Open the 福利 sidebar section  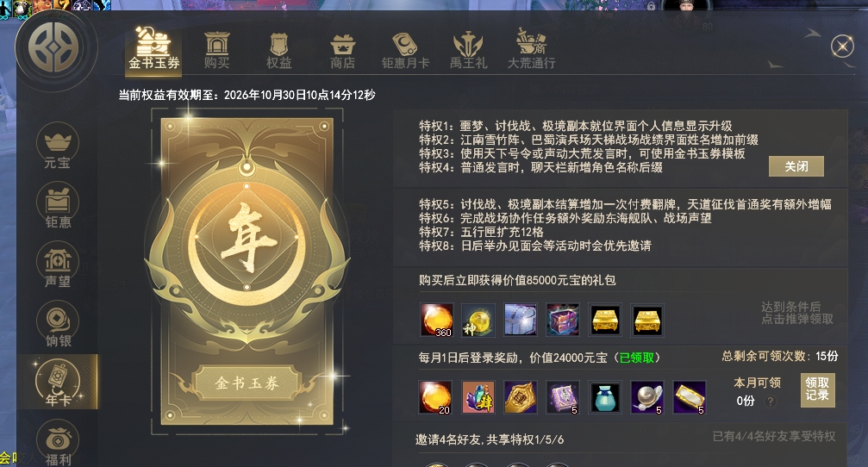click(x=58, y=443)
